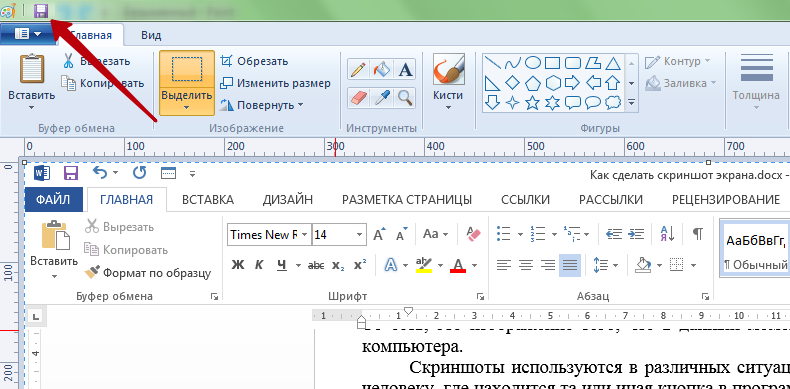Choose the right arrow shape
This screenshot has height=389, width=790.
pyautogui.click(x=573, y=83)
